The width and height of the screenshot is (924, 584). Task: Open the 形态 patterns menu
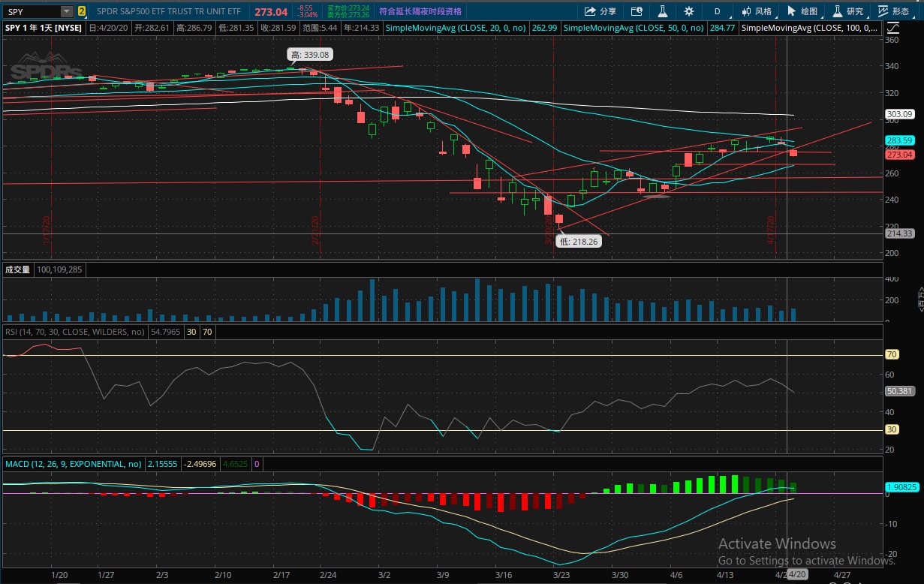894,11
